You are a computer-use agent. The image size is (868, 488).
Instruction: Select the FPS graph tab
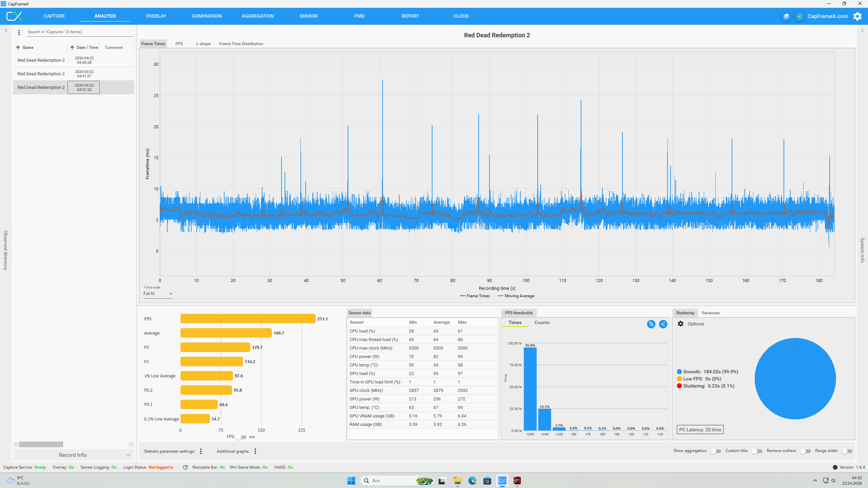tap(179, 44)
